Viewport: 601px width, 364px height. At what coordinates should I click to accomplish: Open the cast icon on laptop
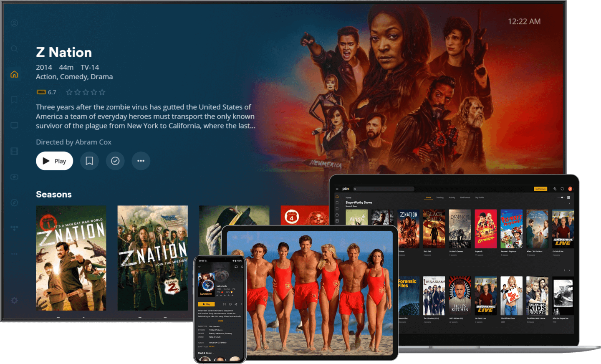pyautogui.click(x=562, y=189)
